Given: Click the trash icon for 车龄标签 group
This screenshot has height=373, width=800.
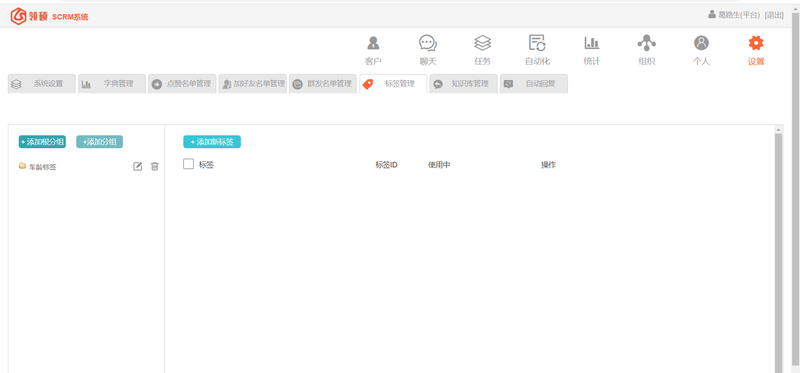Looking at the screenshot, I should 155,166.
